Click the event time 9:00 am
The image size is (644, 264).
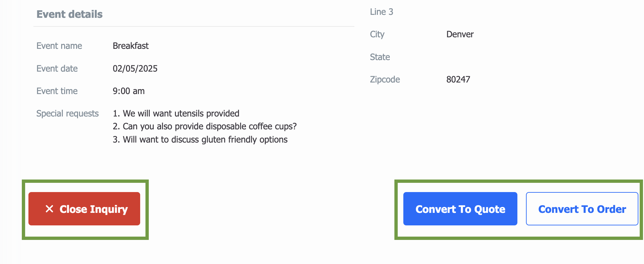129,91
